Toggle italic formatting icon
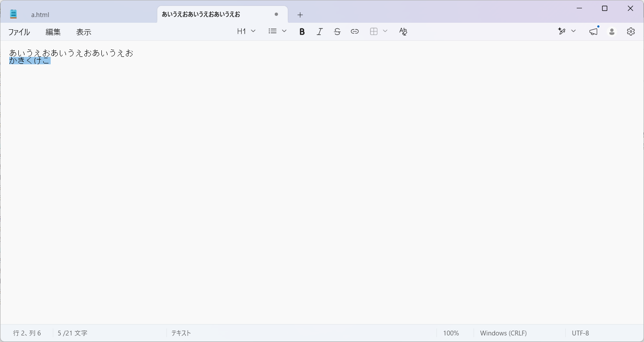Viewport: 644px width, 342px height. 319,31
